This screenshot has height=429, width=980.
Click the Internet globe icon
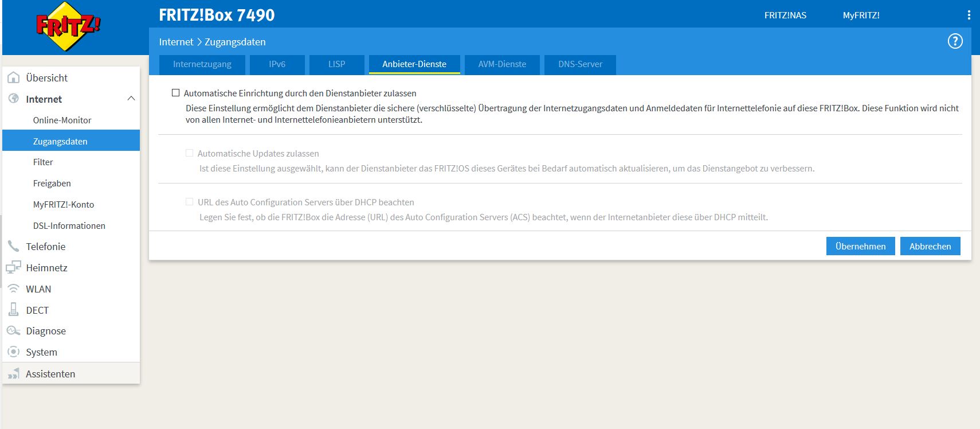[13, 99]
